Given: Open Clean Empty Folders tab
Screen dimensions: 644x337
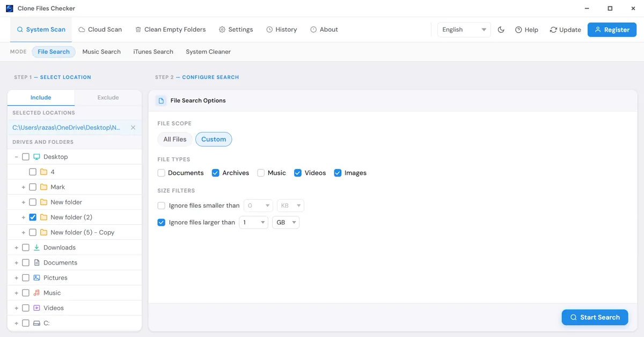Looking at the screenshot, I should (170, 30).
